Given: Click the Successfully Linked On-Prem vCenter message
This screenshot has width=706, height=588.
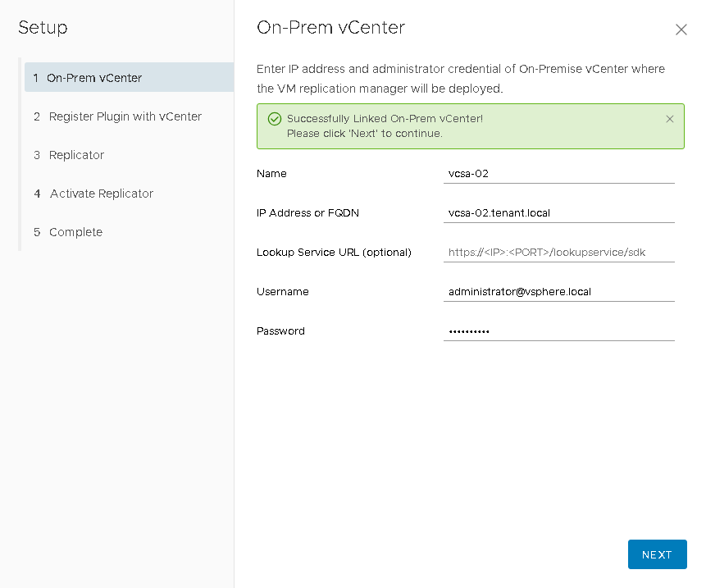Looking at the screenshot, I should click(385, 119).
